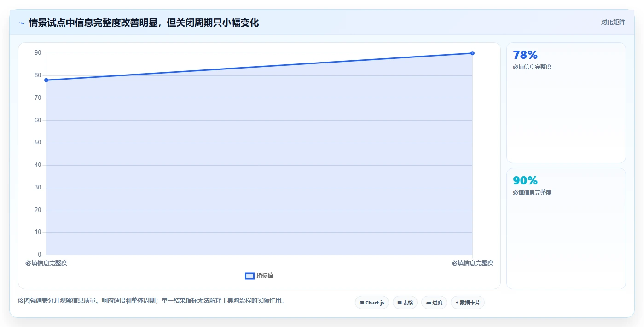Open the 数据卡片 tag pill
The height and width of the screenshot is (327, 644).
click(x=468, y=303)
